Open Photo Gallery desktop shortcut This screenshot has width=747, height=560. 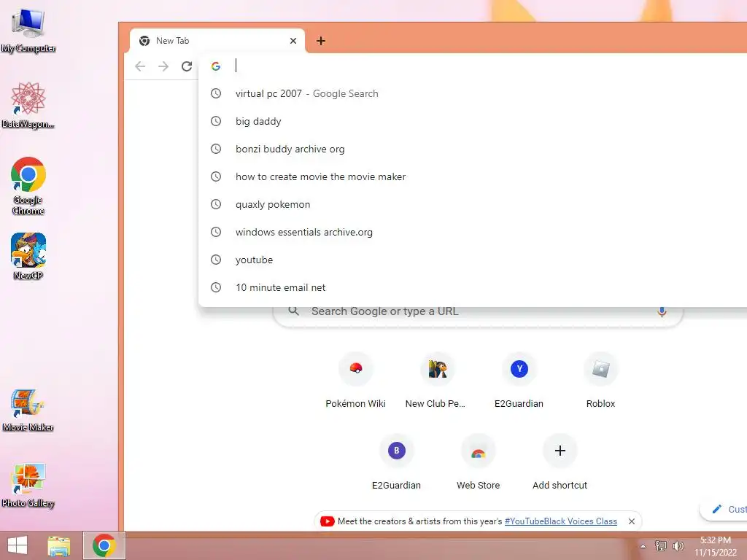click(28, 485)
